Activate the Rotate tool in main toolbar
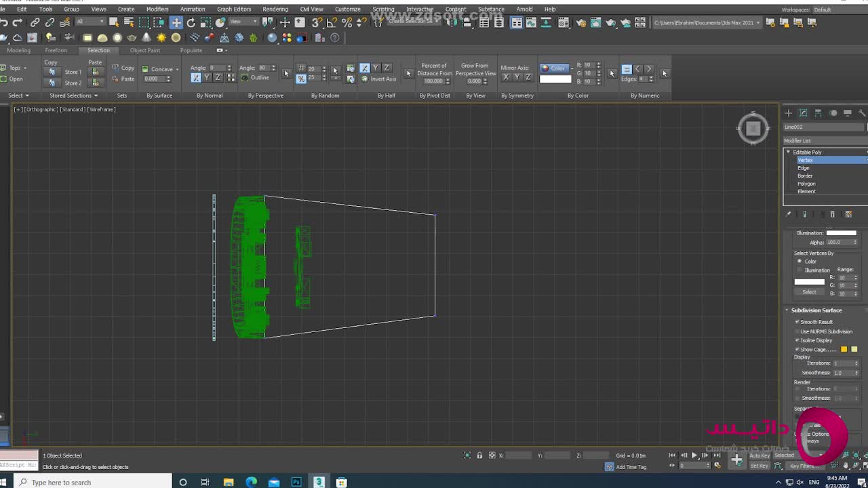Image resolution: width=868 pixels, height=488 pixels. point(191,22)
